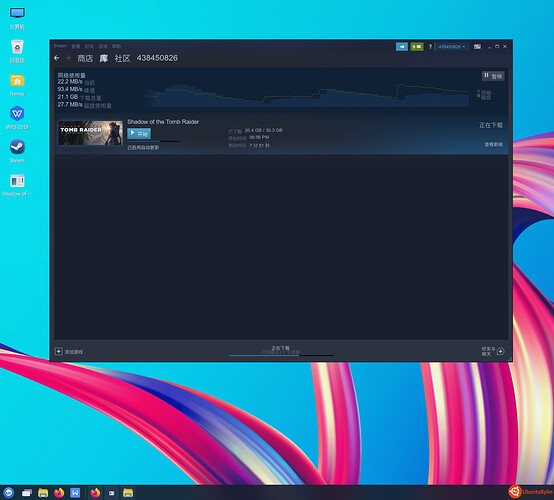The height and width of the screenshot is (500, 554).
Task: Open the 好友 friends menu
Action: pos(89,46)
